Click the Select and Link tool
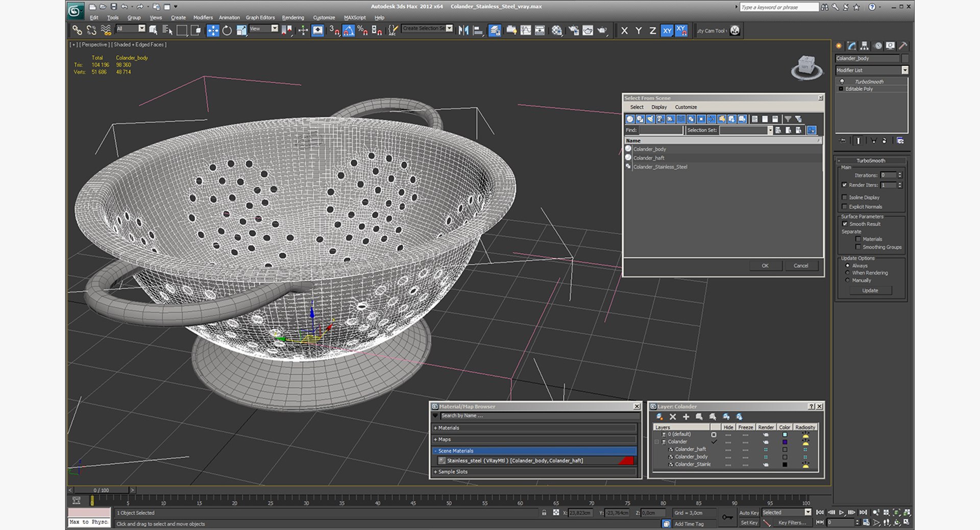The height and width of the screenshot is (530, 980). pos(77,31)
